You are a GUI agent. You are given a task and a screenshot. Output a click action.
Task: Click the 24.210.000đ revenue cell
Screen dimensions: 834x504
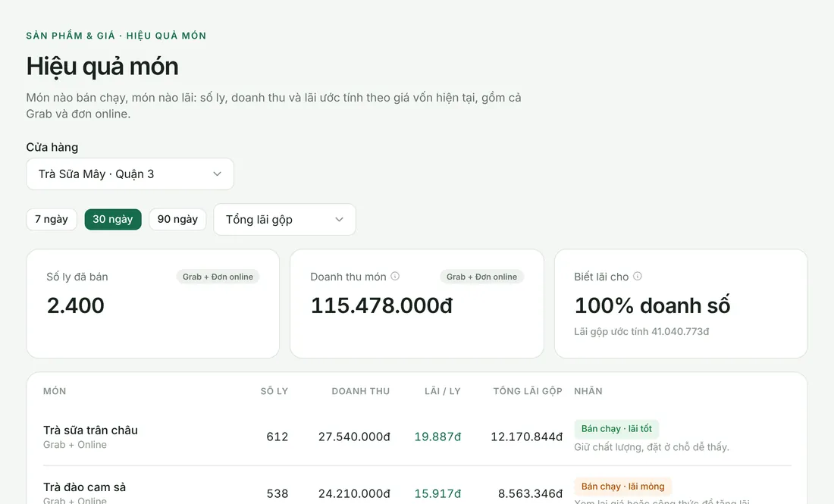point(354,494)
